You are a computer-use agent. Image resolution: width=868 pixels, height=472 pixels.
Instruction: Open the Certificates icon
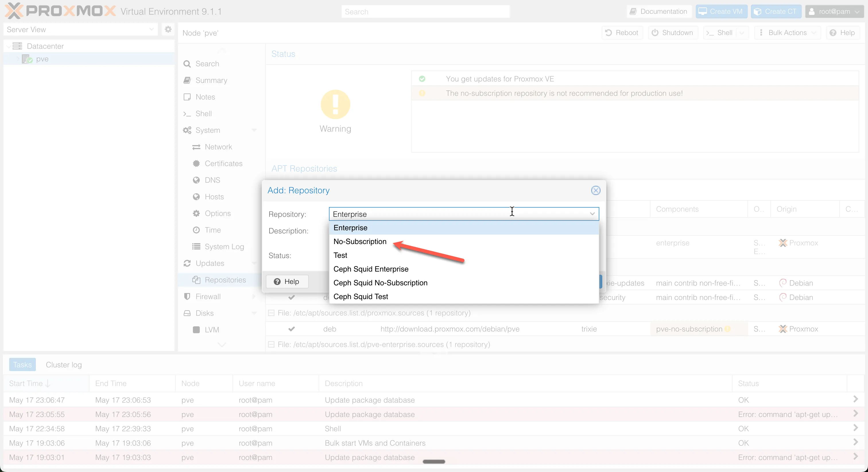(196, 163)
